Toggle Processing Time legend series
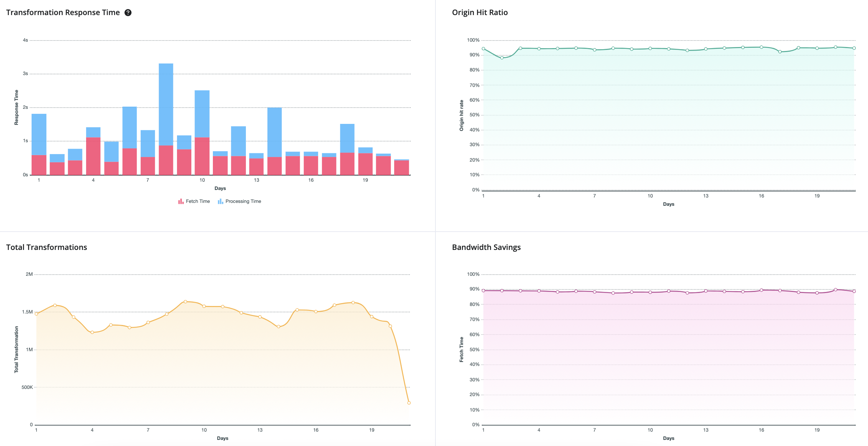The width and height of the screenshot is (868, 446). 243,201
